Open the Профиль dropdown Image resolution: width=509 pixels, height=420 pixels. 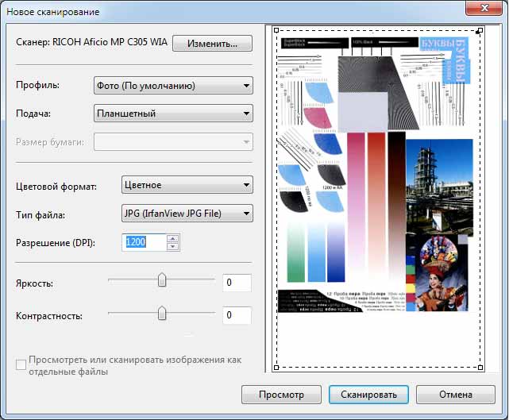click(173, 86)
